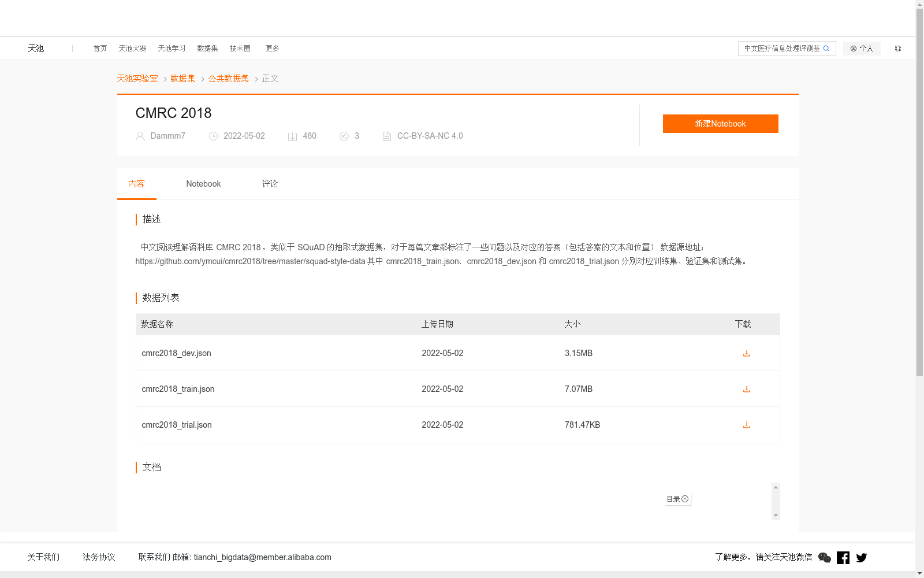Open the 关于我们 footer link
This screenshot has height=578, width=924.
click(43, 557)
